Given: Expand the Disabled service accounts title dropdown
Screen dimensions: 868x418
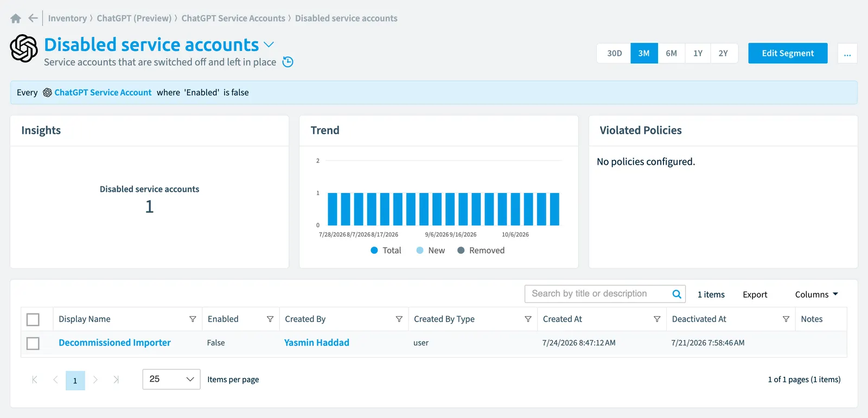Looking at the screenshot, I should pyautogui.click(x=269, y=44).
